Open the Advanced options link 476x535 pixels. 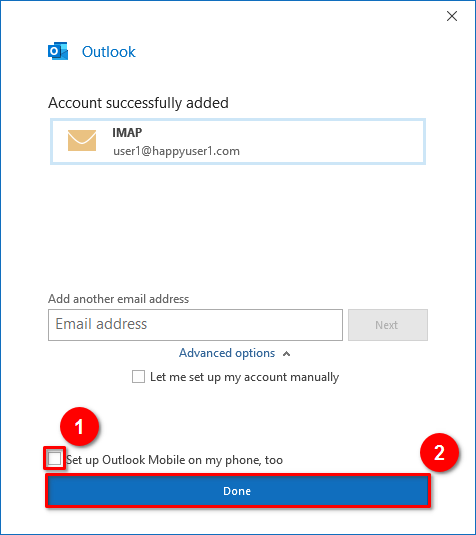227,353
